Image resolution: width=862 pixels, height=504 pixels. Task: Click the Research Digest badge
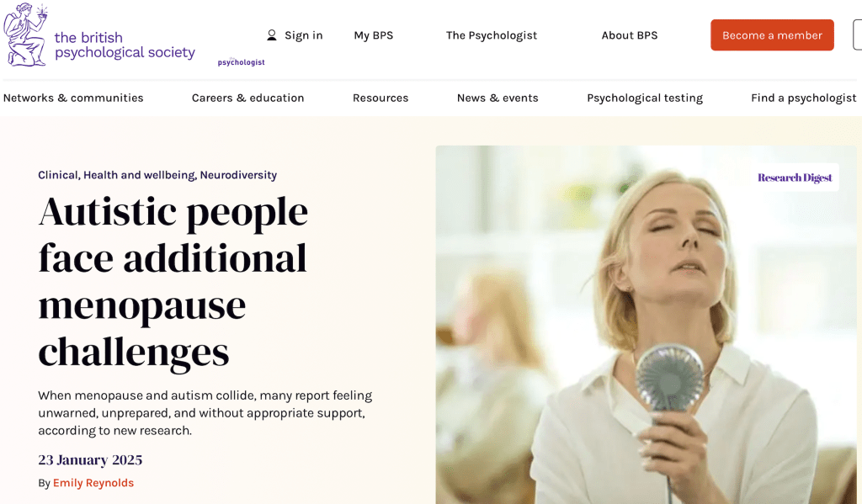[795, 178]
